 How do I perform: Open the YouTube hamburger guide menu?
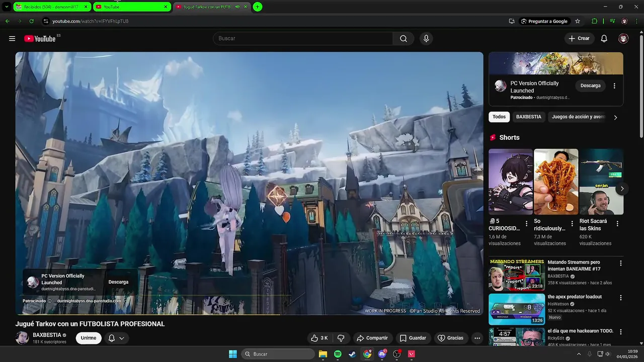(12, 39)
